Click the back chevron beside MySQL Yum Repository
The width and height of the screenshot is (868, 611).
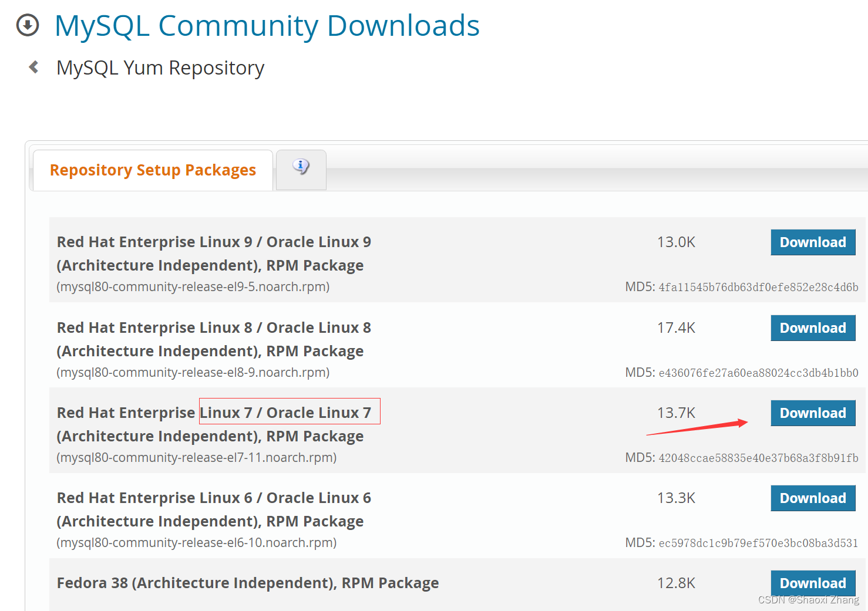pyautogui.click(x=34, y=67)
